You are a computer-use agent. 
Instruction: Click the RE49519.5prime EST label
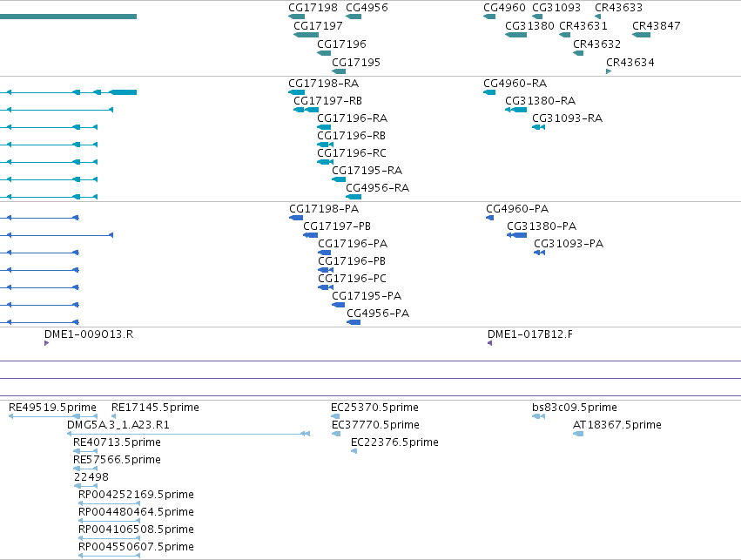pos(52,408)
